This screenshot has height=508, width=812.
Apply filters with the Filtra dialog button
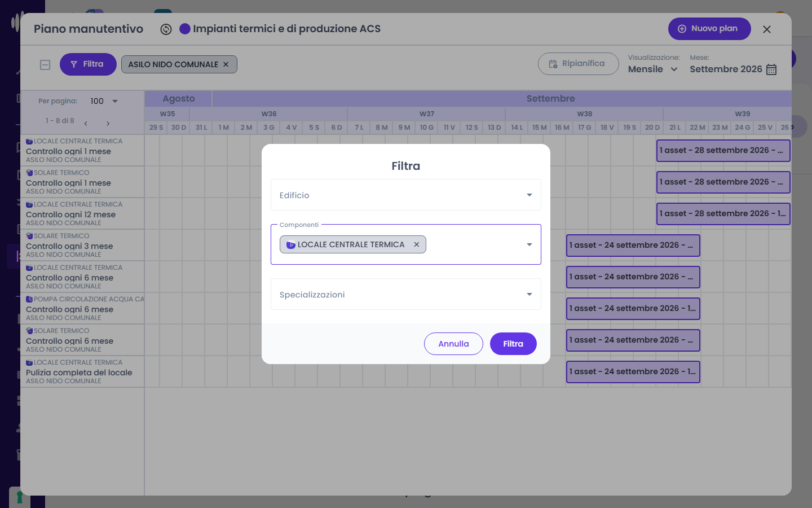point(513,344)
